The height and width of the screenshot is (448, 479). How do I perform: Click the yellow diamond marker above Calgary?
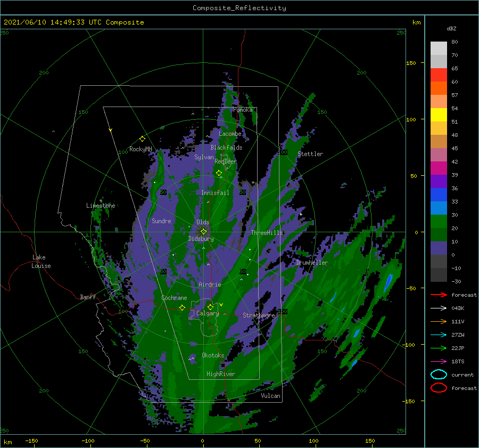210,307
